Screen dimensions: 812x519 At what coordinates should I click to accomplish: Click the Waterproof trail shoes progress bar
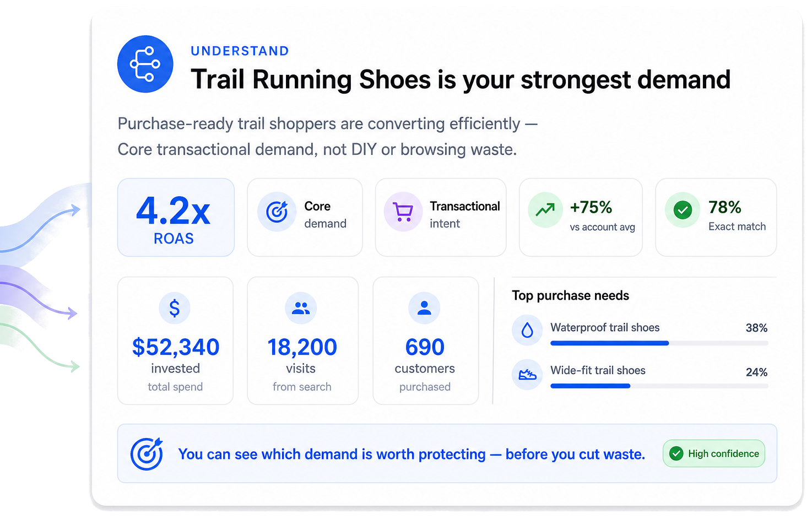pos(659,343)
